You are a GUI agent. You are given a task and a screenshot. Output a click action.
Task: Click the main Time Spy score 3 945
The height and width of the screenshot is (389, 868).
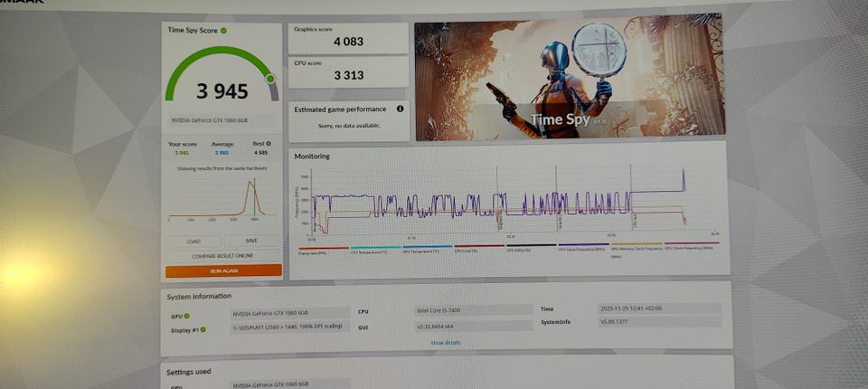point(222,90)
